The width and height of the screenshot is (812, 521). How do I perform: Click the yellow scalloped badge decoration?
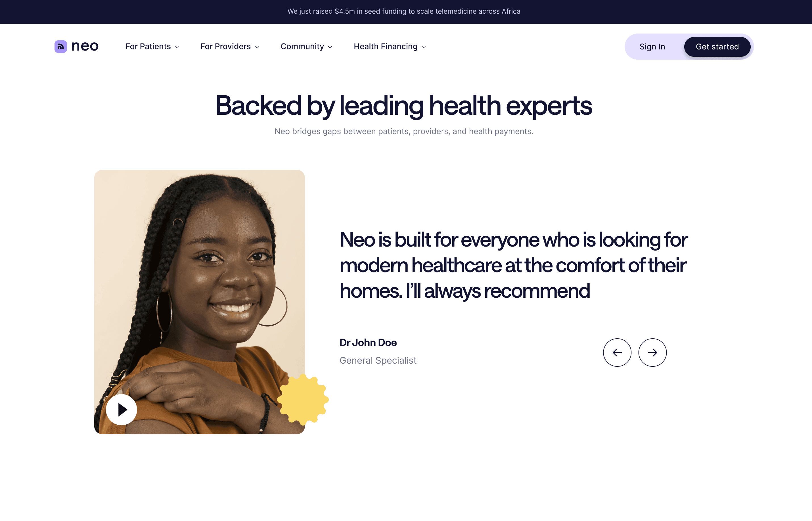[x=303, y=399]
